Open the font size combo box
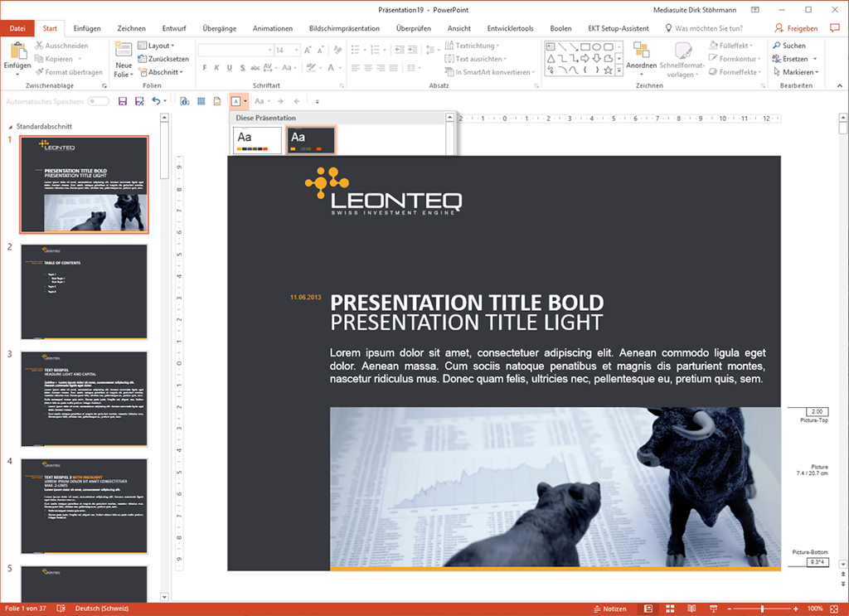 click(x=288, y=51)
